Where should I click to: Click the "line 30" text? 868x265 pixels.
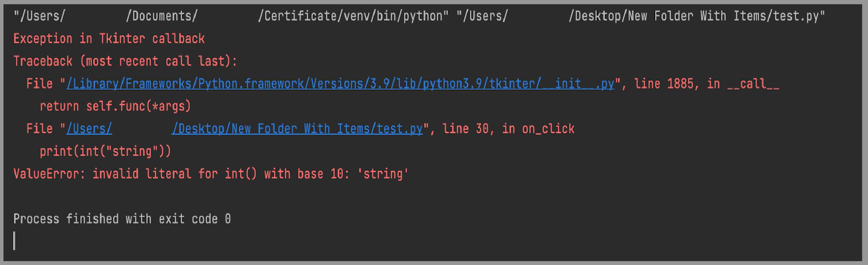[x=465, y=129]
